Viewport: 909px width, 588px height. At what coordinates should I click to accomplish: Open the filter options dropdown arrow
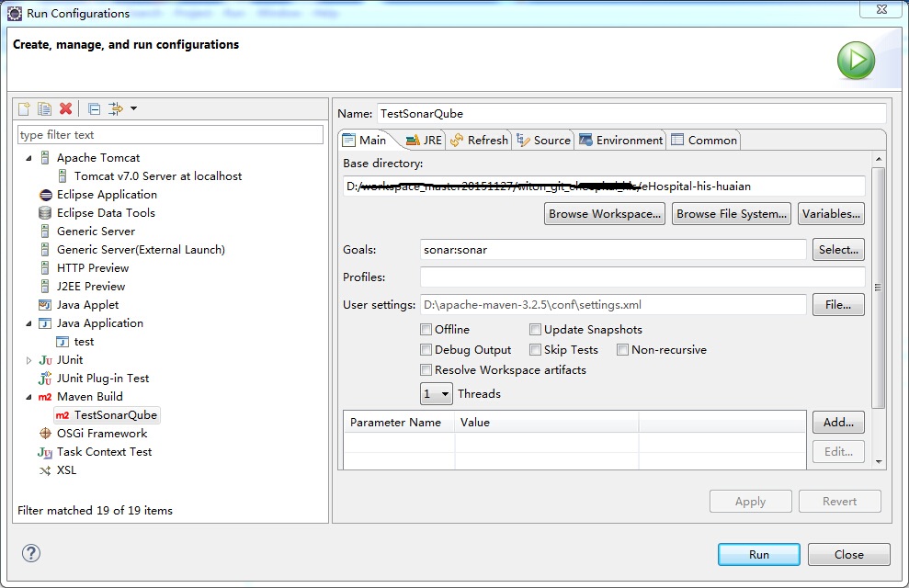[133, 108]
